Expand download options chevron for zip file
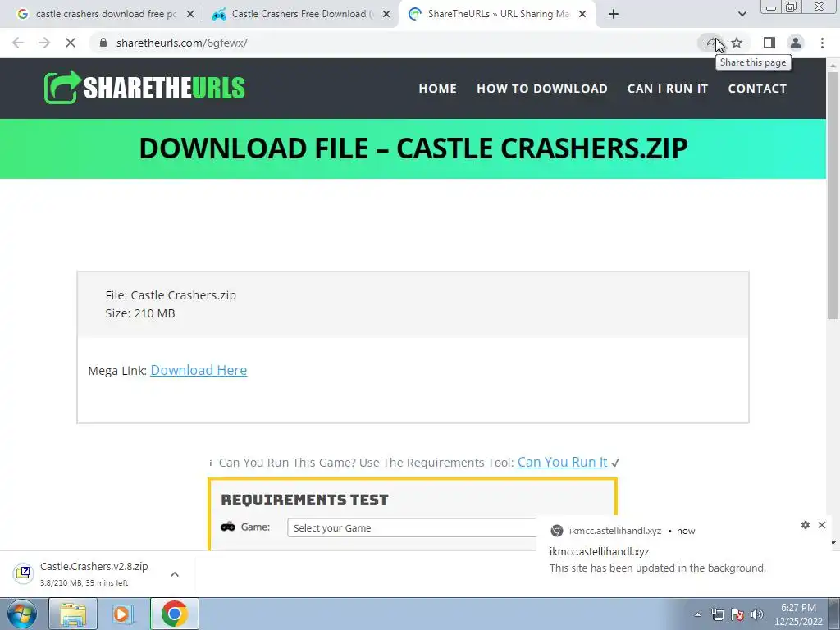The height and width of the screenshot is (630, 840). [x=175, y=574]
